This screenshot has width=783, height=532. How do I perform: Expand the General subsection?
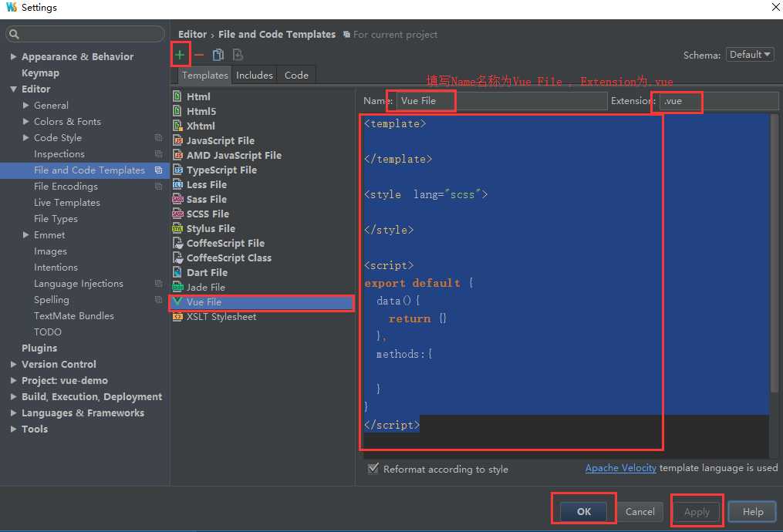pos(26,106)
